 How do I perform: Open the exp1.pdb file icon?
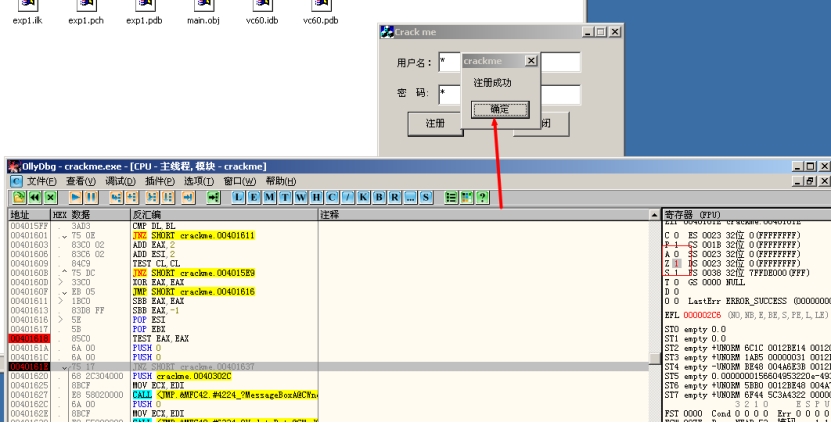142,12
